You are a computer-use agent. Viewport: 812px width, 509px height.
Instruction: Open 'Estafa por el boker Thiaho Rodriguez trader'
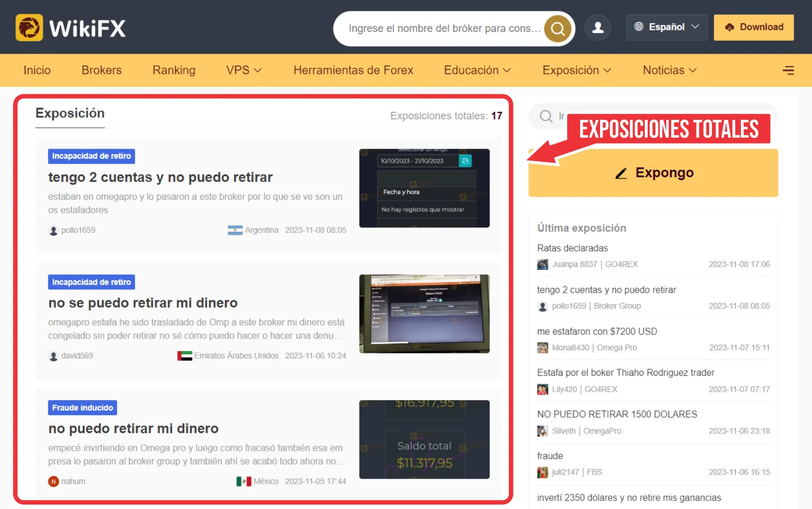click(x=626, y=373)
